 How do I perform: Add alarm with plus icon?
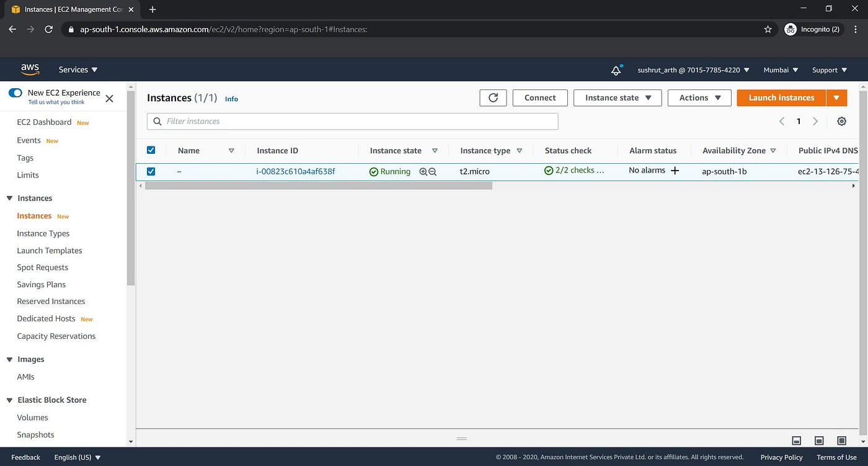(x=675, y=171)
